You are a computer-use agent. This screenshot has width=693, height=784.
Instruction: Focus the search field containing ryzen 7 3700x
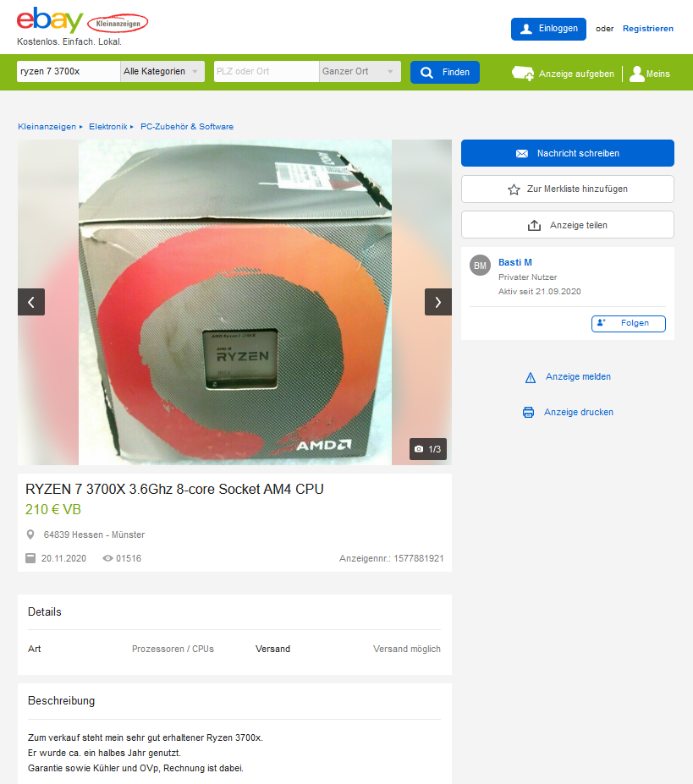(x=69, y=72)
